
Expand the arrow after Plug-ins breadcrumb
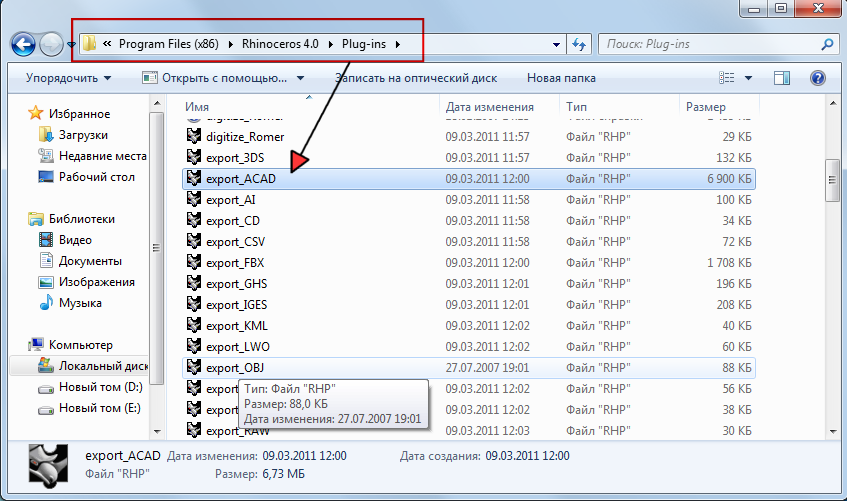coord(398,44)
